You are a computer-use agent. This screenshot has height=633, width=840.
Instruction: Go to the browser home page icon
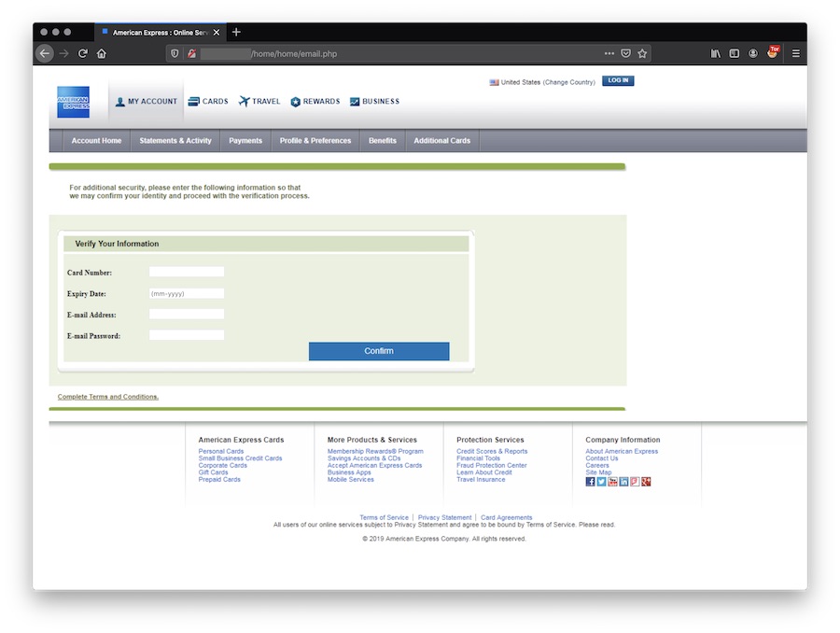pyautogui.click(x=102, y=54)
